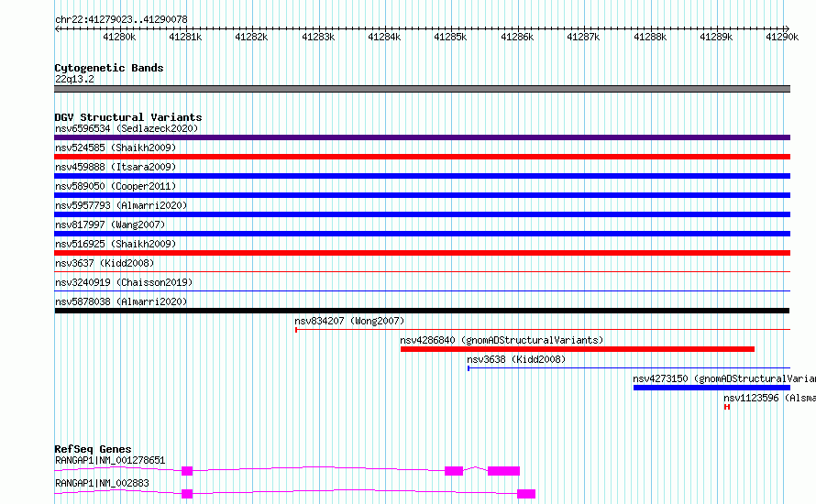This screenshot has height=504, width=816.
Task: Click the nsv6596534 (Sedlazeck2020) purple variant bar
Action: pyautogui.click(x=422, y=137)
